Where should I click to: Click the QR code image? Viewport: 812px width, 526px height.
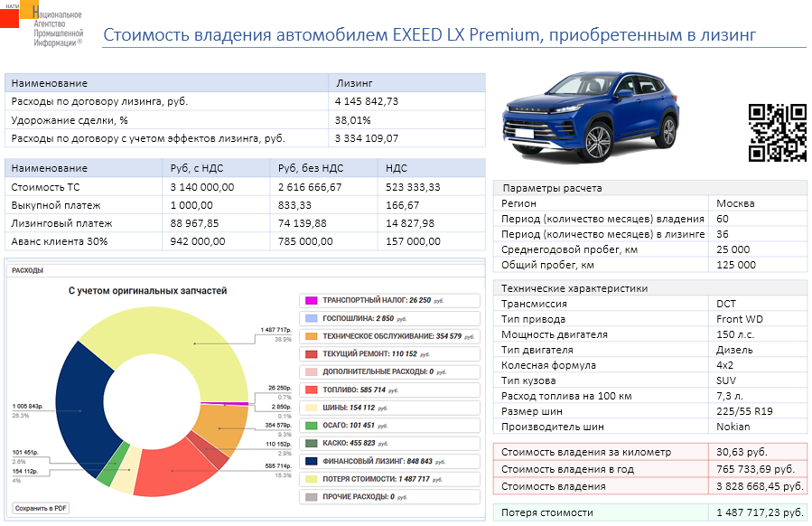[x=778, y=133]
